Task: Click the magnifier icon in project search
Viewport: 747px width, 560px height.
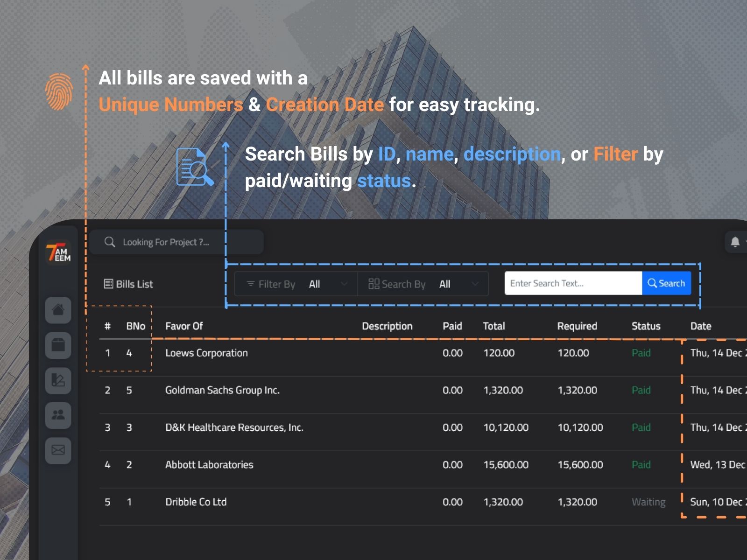Action: click(110, 242)
